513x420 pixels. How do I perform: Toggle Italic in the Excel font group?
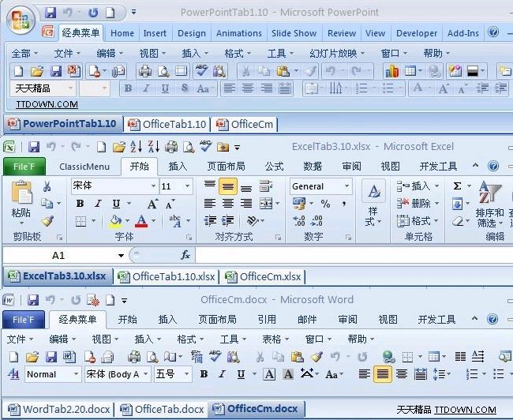[98, 204]
